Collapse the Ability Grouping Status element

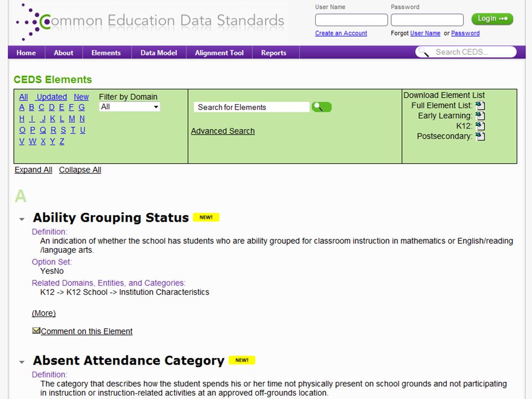coord(22,219)
